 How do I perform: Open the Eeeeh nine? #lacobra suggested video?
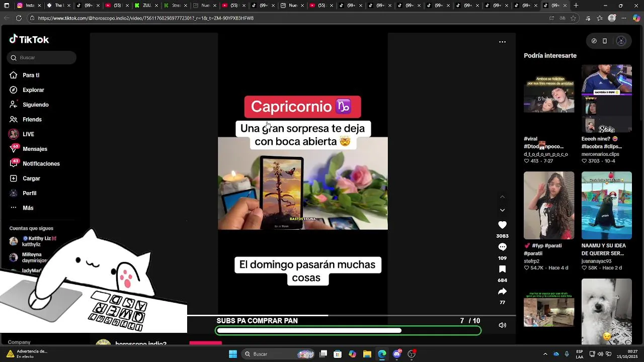point(607,99)
